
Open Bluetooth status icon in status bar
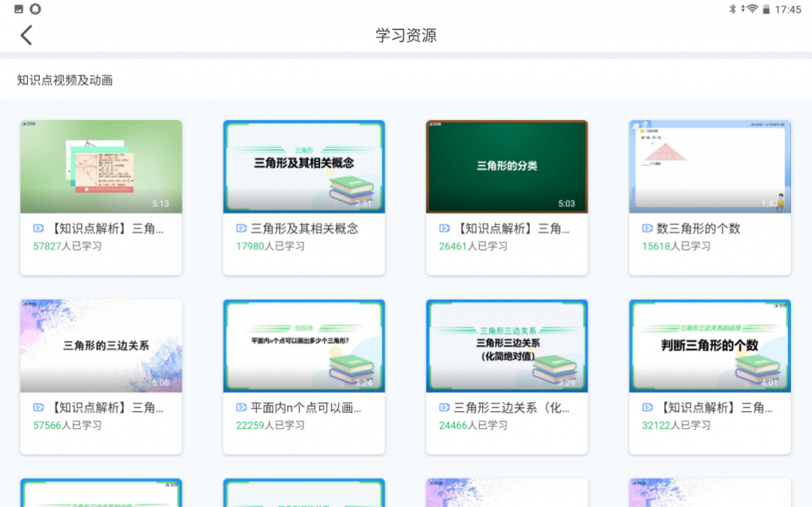point(732,9)
